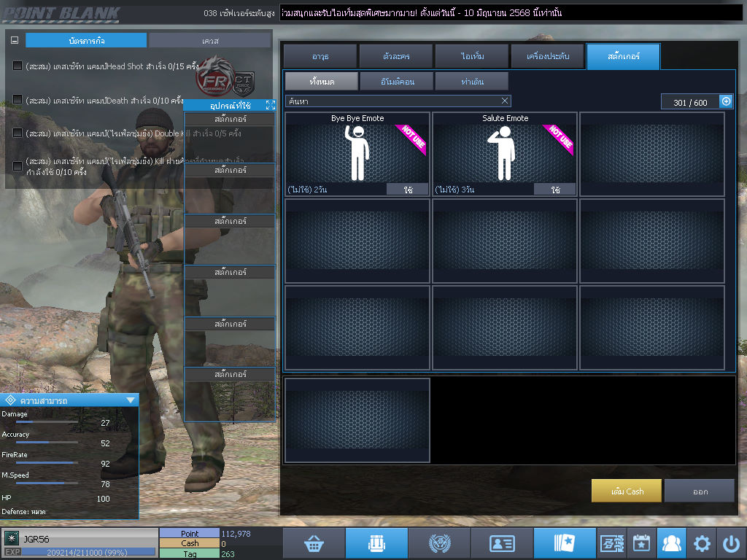Click the power exit icon
The height and width of the screenshot is (560, 747).
tap(731, 543)
